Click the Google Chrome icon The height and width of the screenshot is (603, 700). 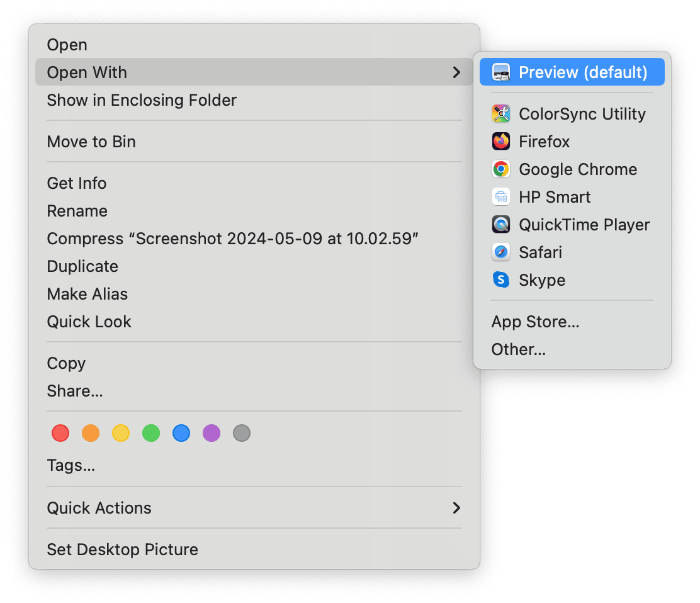[501, 169]
